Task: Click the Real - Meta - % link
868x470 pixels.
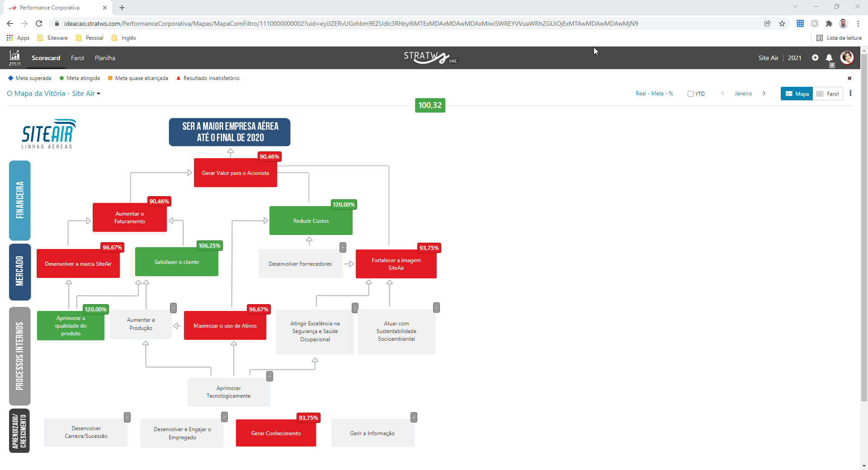Action: pos(654,94)
